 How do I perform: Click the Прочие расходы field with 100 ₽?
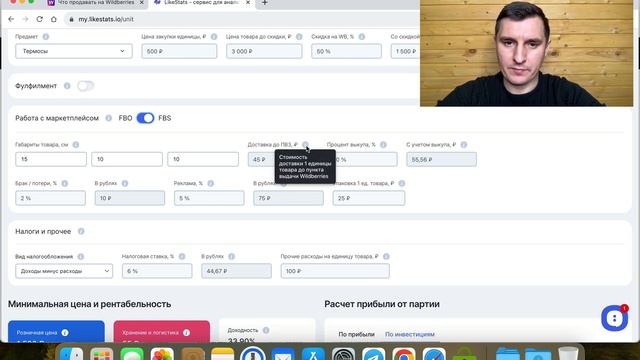(x=335, y=271)
